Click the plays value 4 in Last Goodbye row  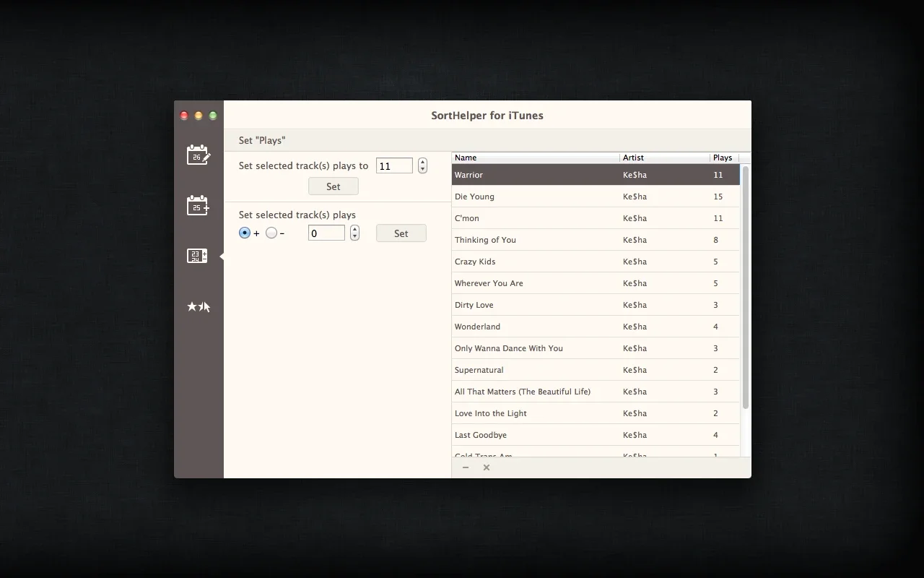[x=715, y=435]
